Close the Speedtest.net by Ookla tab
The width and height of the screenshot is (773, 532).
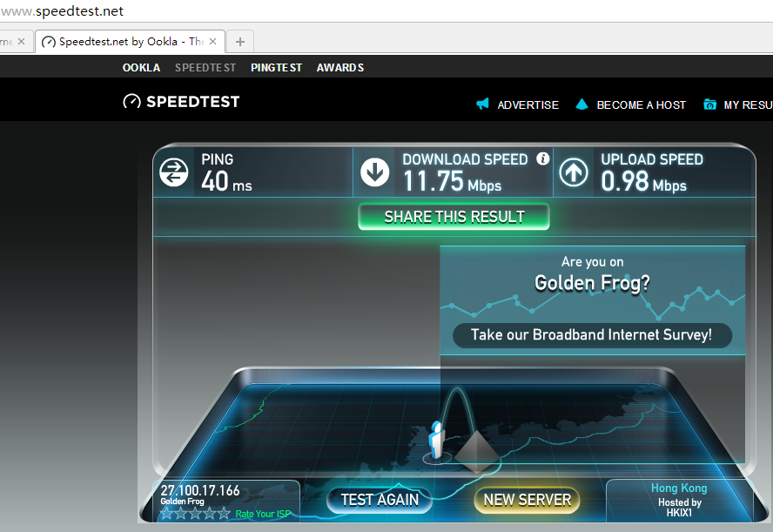213,42
